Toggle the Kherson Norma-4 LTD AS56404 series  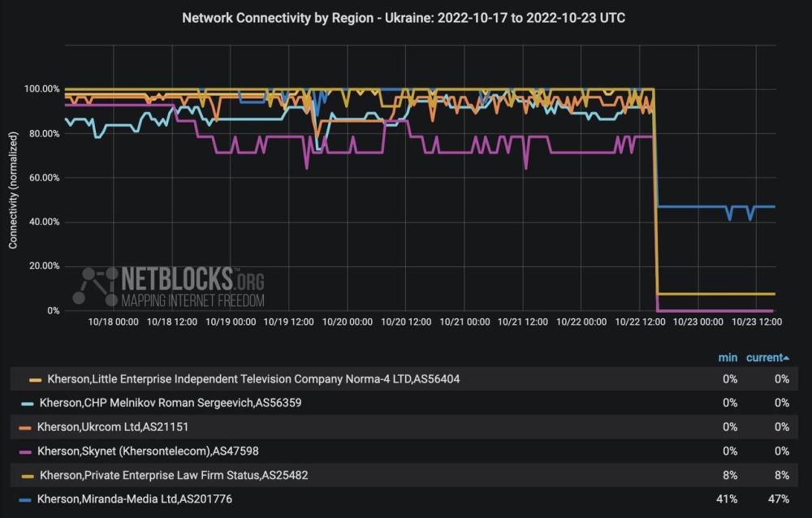coord(253,379)
